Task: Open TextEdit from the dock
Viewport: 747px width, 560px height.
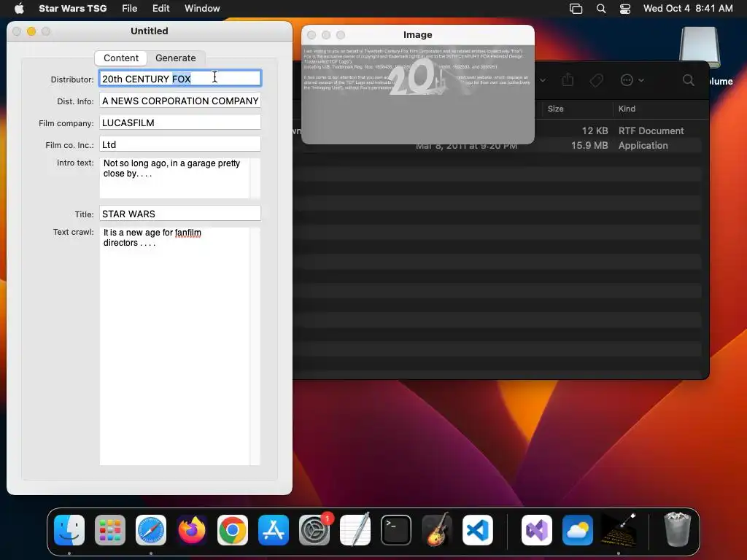Action: click(x=355, y=530)
